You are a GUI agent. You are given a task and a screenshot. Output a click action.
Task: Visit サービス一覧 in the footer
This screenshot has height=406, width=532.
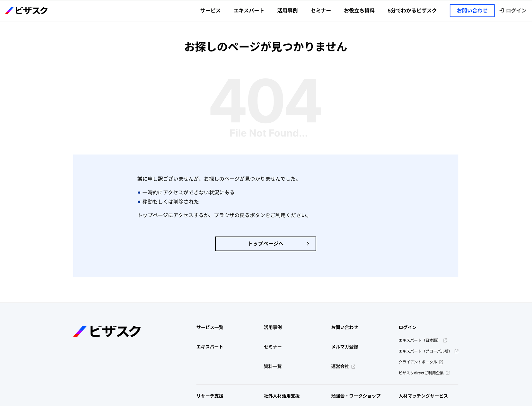click(x=210, y=327)
